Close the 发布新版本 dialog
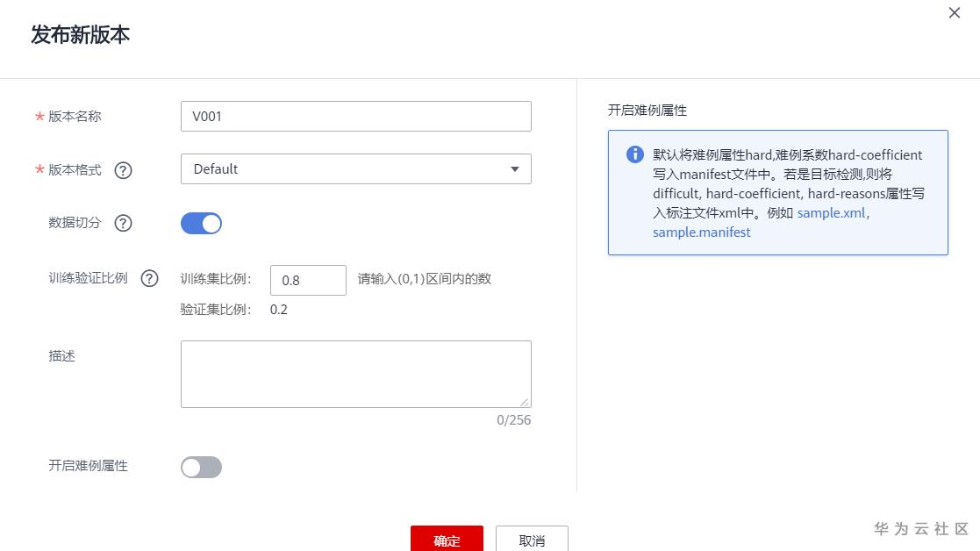 click(954, 13)
